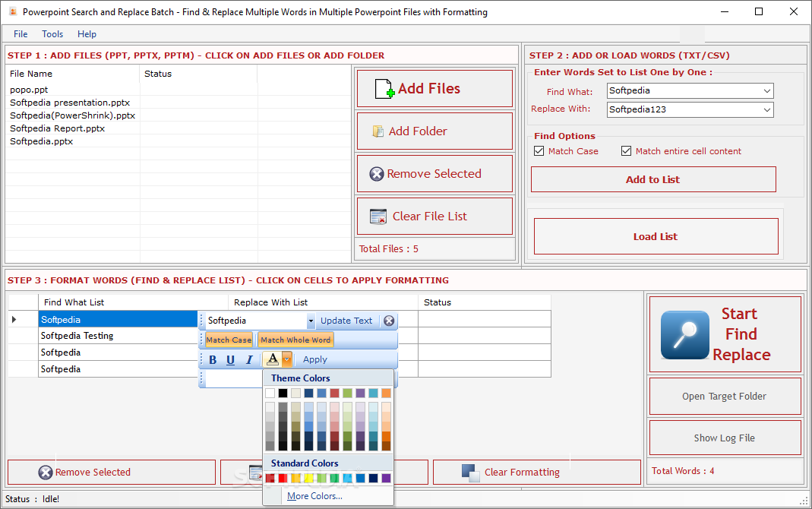Open the Tools menu
Screen dimensions: 812x509
[52, 34]
